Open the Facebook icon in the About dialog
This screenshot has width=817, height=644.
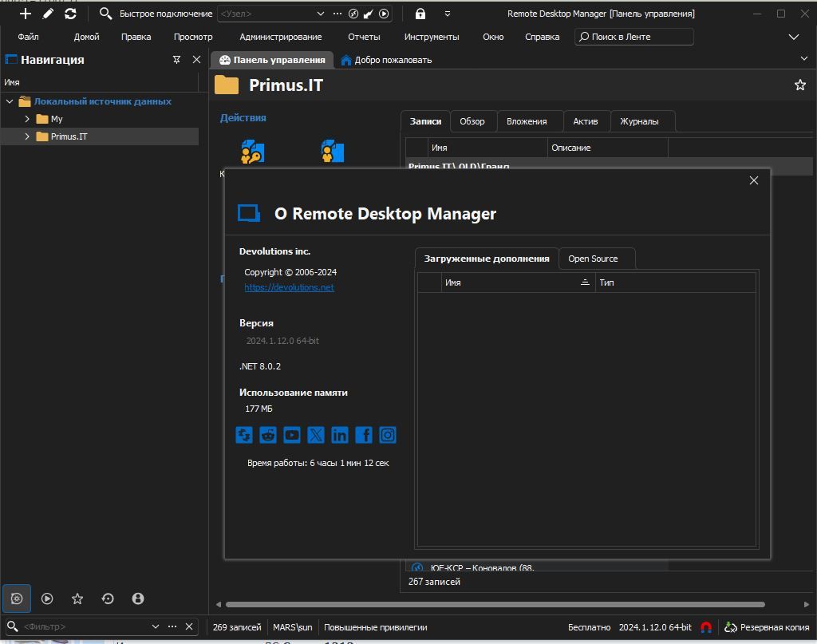coord(364,435)
